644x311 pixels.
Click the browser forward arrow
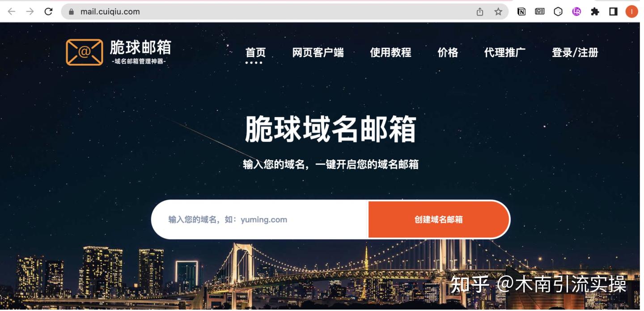[x=30, y=12]
